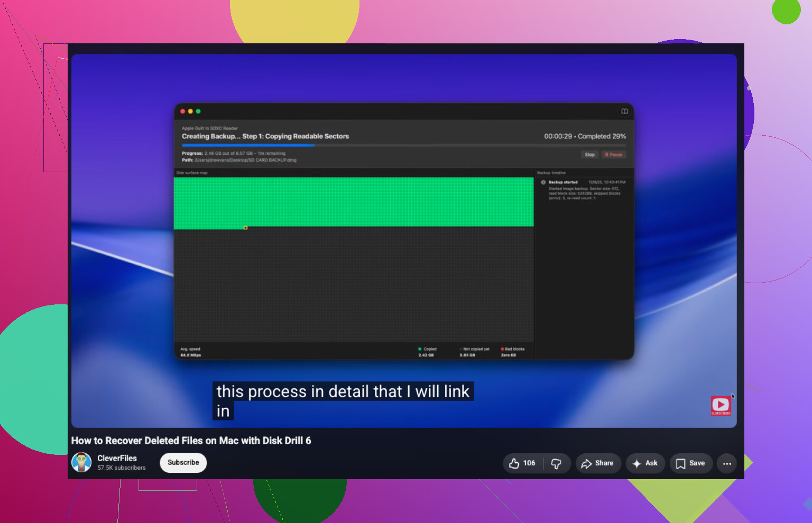Open the CleverFiles channel avatar
The image size is (812, 523).
pyautogui.click(x=81, y=462)
